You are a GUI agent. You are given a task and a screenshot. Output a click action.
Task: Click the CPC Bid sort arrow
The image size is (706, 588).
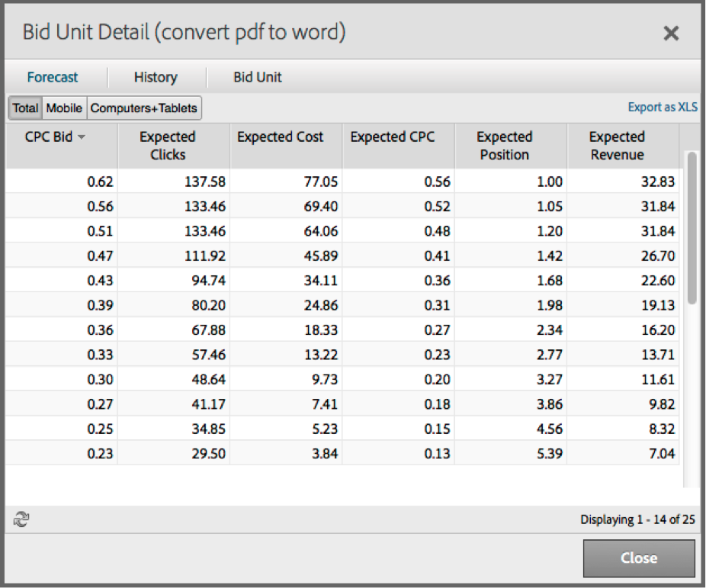tap(81, 138)
